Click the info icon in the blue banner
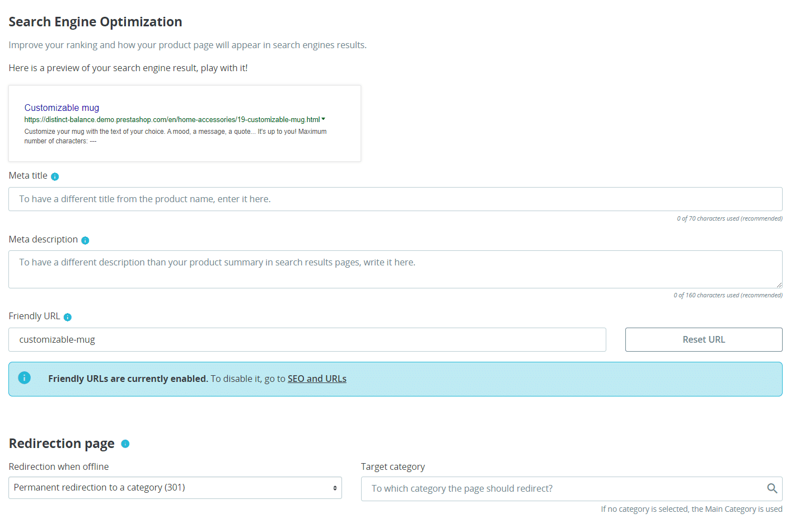800x532 pixels. (x=24, y=377)
